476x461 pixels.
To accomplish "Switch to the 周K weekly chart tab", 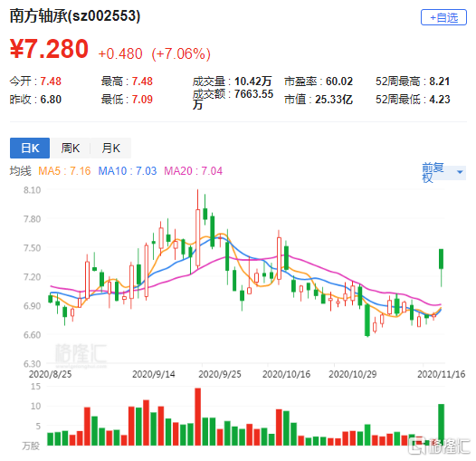I will click(x=70, y=148).
